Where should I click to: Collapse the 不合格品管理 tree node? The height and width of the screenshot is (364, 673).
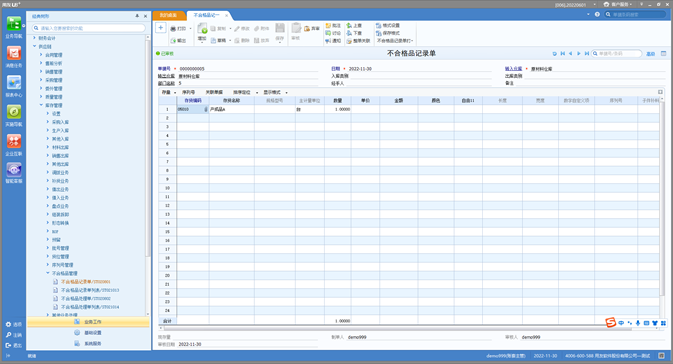tap(48, 273)
